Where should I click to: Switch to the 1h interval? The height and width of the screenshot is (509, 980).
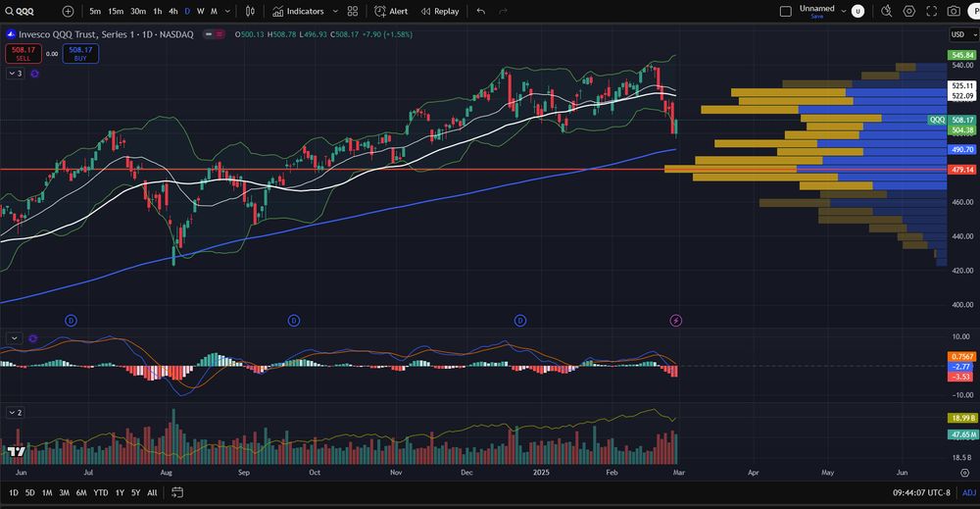158,11
